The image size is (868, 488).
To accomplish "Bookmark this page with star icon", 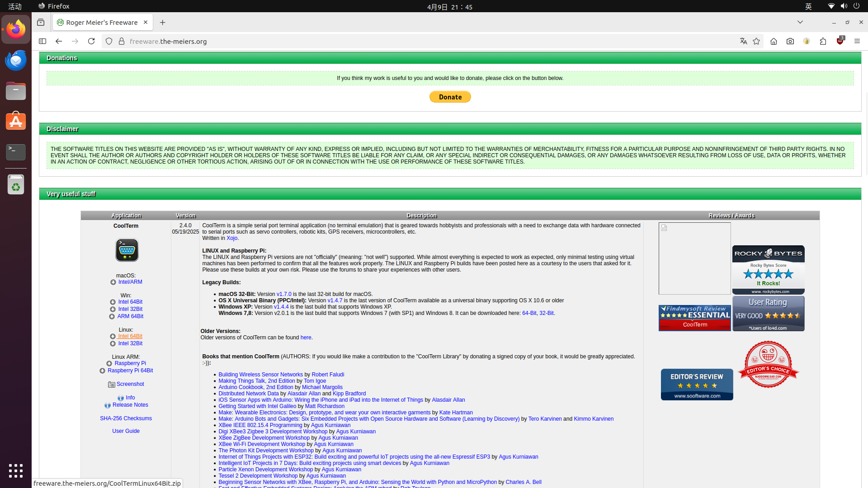I will pyautogui.click(x=756, y=41).
